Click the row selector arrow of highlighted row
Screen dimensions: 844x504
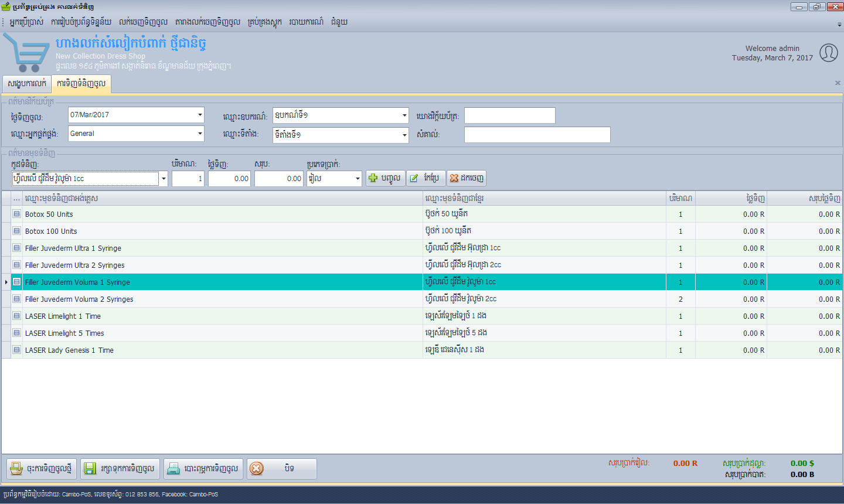6,282
